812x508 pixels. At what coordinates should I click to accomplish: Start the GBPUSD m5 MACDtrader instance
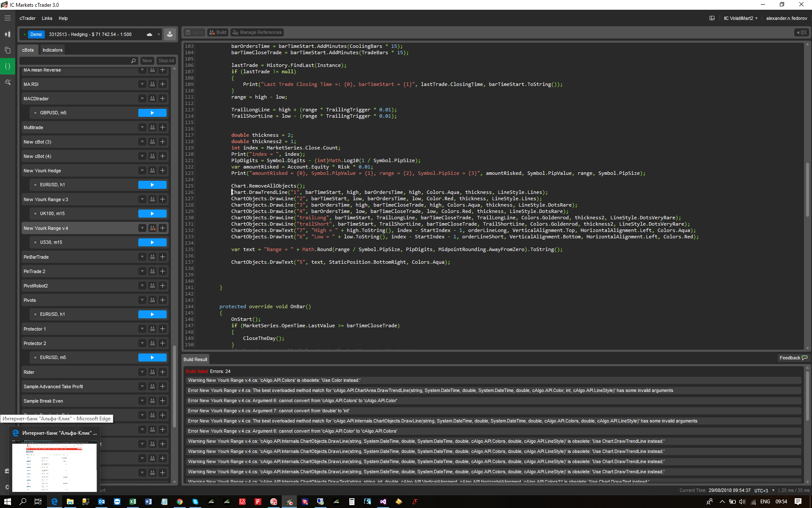pos(152,113)
